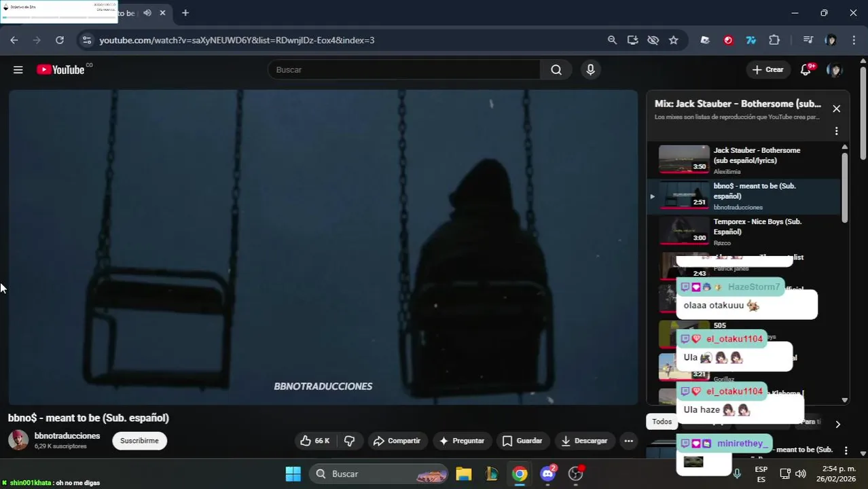This screenshot has width=868, height=489.
Task: Click install app icon in address bar
Action: click(x=632, y=40)
